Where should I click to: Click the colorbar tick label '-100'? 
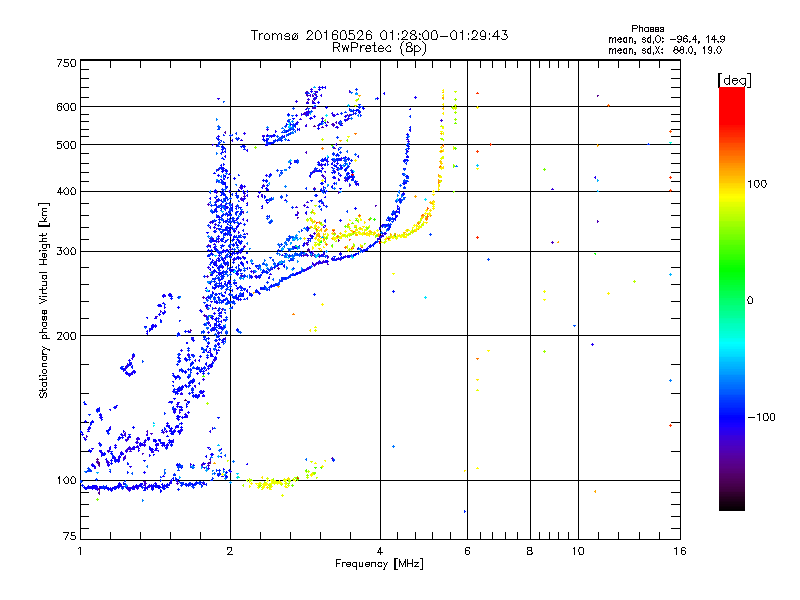[761, 417]
